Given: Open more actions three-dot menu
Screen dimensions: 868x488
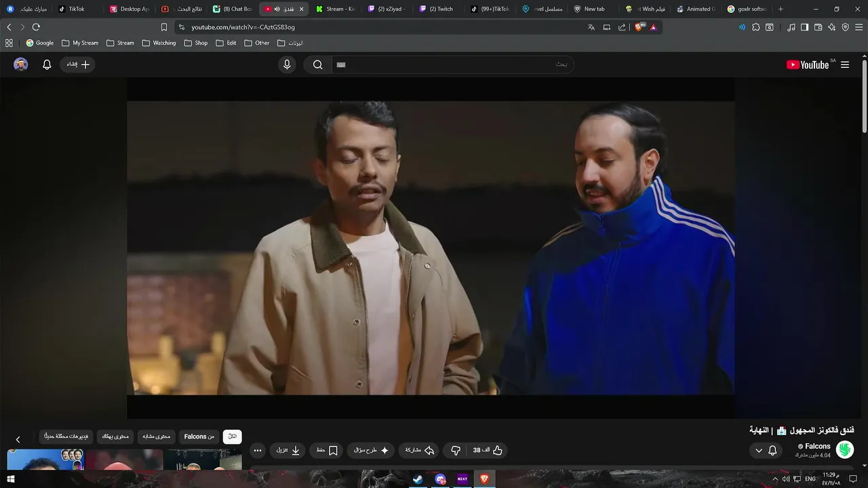Looking at the screenshot, I should (x=257, y=450).
